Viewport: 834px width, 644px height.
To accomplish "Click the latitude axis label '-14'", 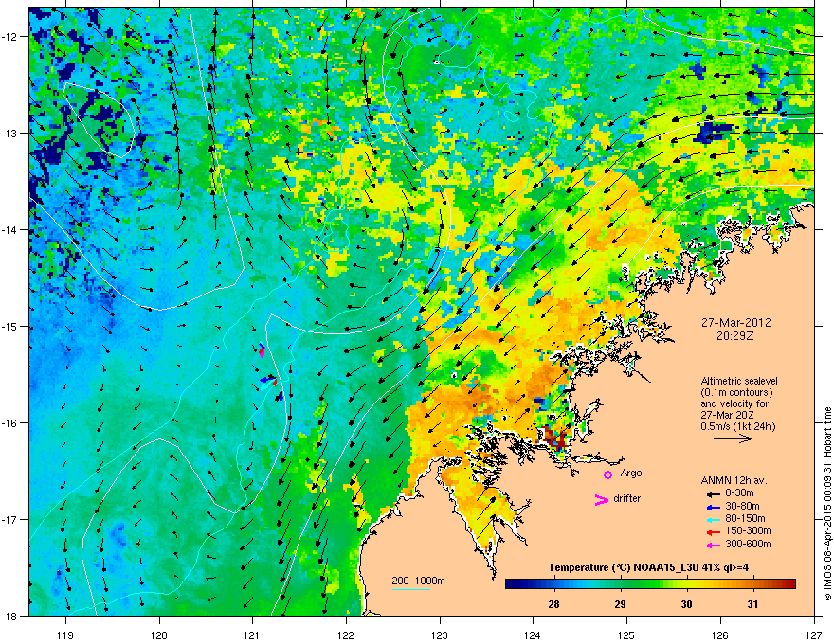I will tap(10, 229).
